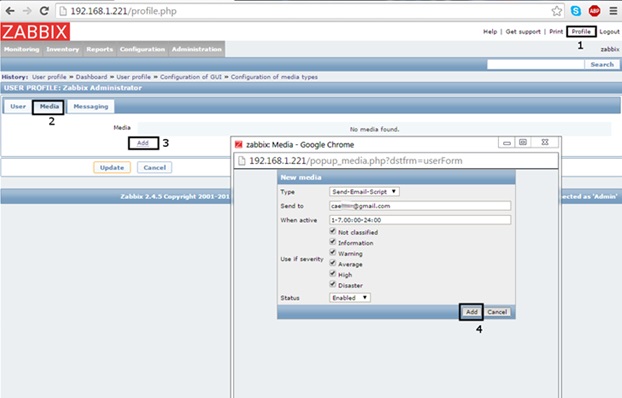Click the popup window maximize icon
Viewport: 622px width, 398px height.
pos(523,142)
